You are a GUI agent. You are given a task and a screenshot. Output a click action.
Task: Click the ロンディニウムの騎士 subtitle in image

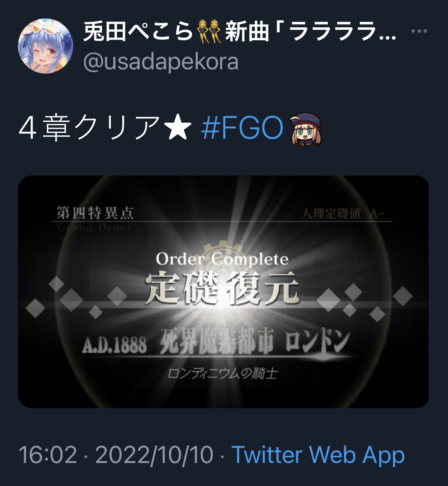click(223, 373)
